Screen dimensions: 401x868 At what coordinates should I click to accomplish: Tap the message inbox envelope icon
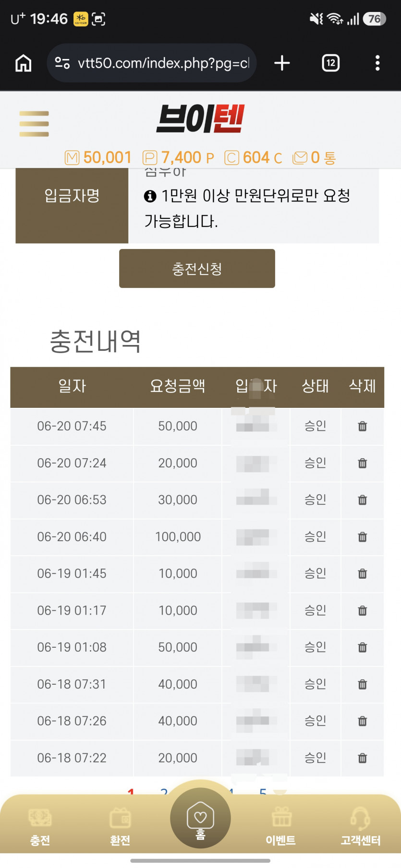[300, 158]
